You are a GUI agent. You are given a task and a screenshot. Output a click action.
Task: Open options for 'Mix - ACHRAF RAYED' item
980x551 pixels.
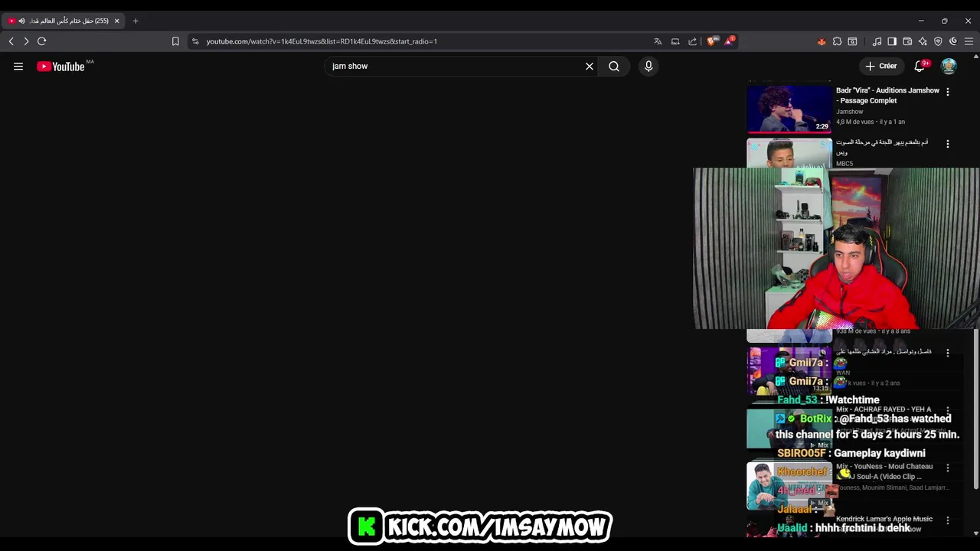pos(948,411)
